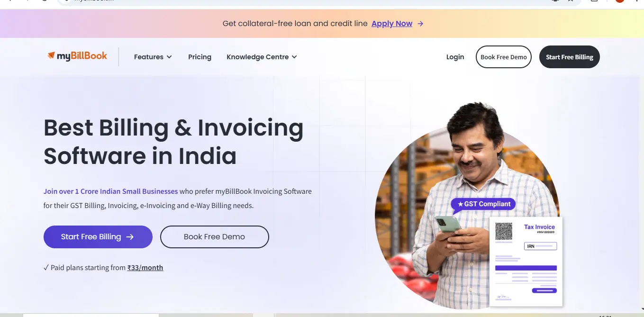This screenshot has height=317, width=644.
Task: Click the ₹33/month paid plans link
Action: click(x=145, y=268)
